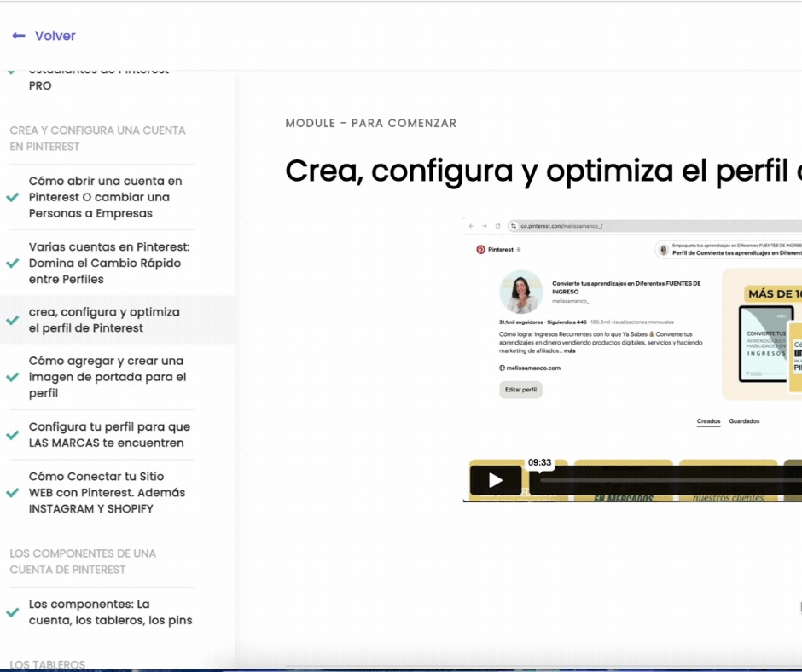Click checkmark beside Cómo Conectar tu Sitio WEB
802x672 pixels.
[x=13, y=493]
